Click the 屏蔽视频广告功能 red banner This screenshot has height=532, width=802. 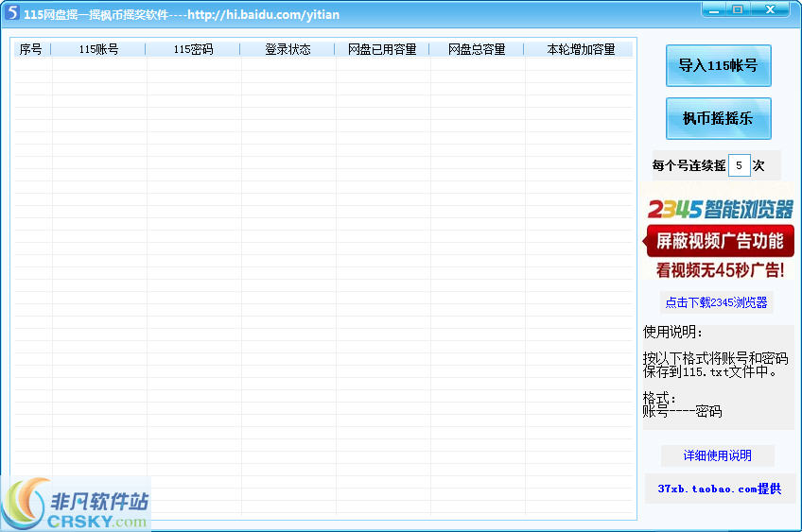coord(719,241)
